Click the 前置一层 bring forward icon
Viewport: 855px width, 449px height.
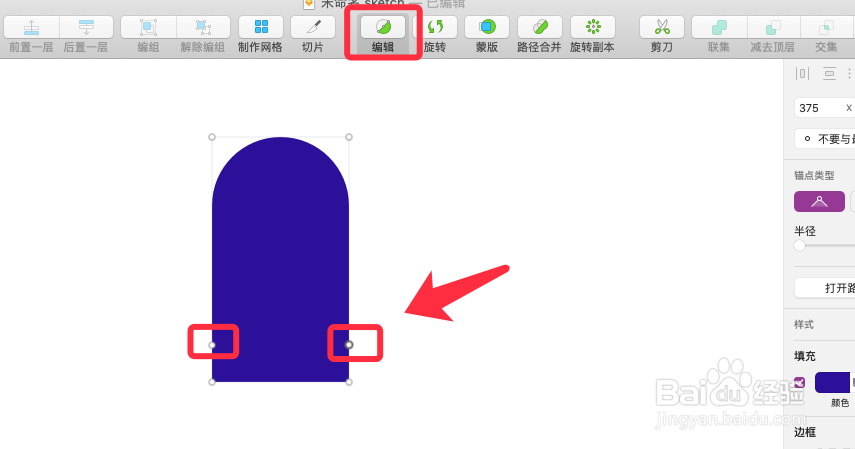click(x=31, y=27)
